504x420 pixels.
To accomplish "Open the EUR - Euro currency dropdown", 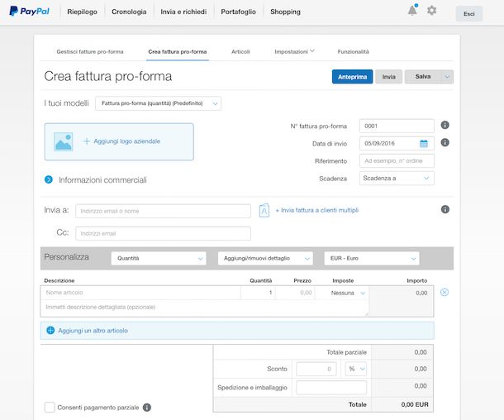I will [x=371, y=258].
